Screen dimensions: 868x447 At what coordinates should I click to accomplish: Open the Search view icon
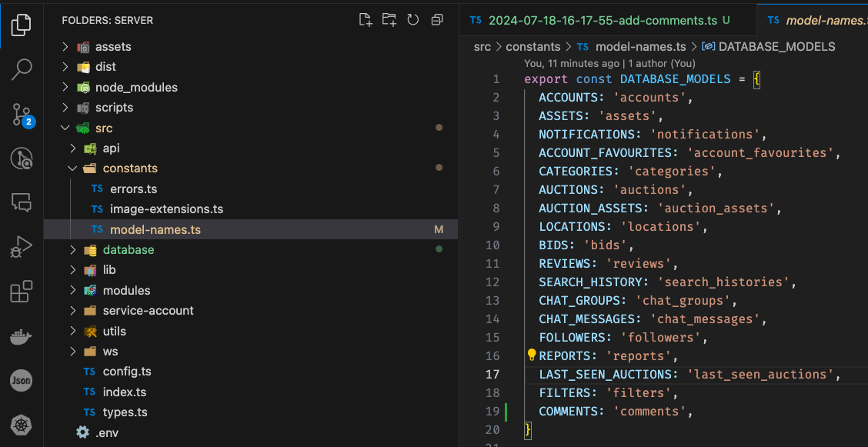click(x=21, y=69)
